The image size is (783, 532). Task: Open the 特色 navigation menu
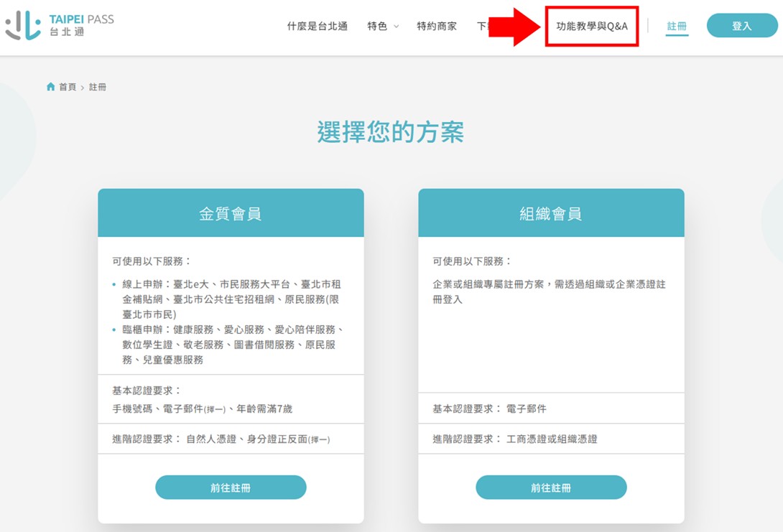[x=377, y=26]
